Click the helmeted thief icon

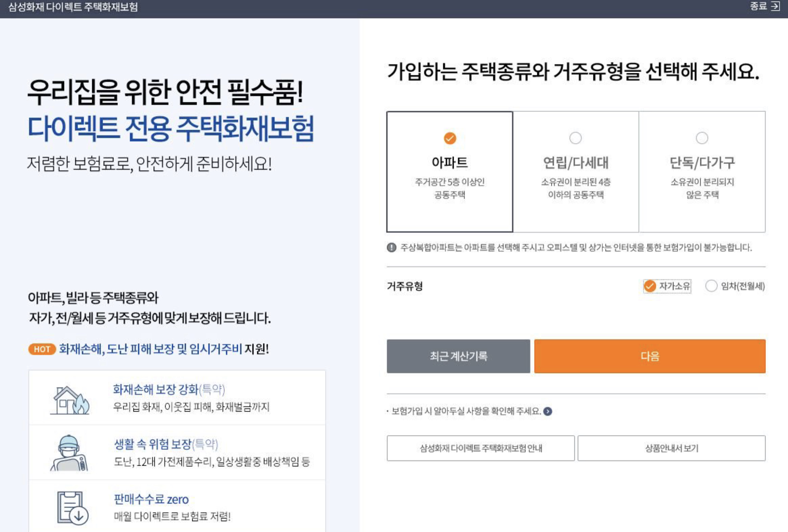pyautogui.click(x=70, y=453)
